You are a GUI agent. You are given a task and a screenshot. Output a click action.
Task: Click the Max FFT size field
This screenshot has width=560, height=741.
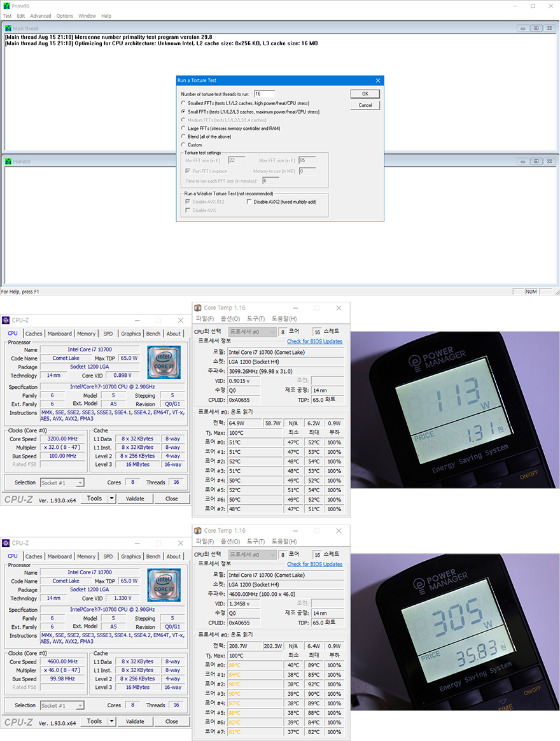click(307, 160)
